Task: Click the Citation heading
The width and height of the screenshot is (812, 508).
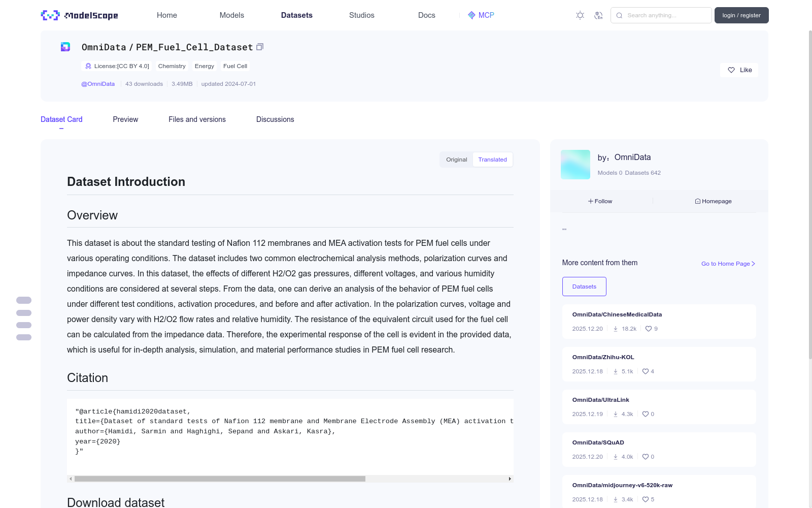Action: [88, 378]
